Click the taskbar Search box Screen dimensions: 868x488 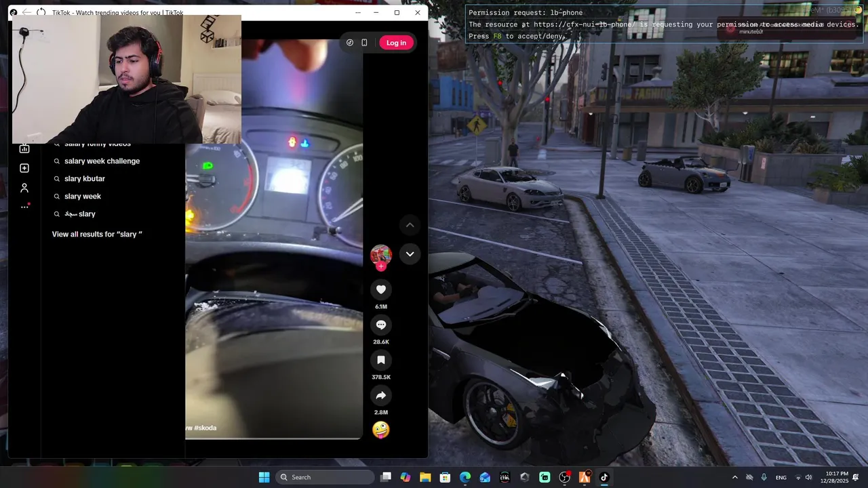pos(326,477)
